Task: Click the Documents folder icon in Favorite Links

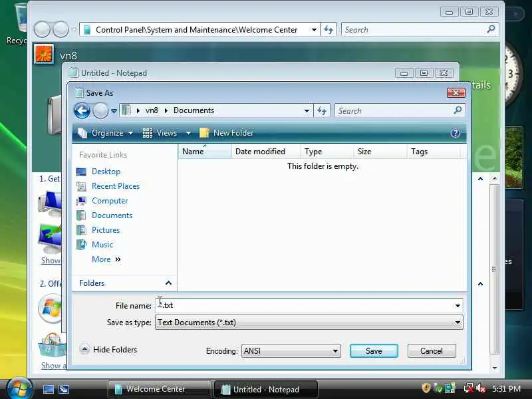Action: (x=81, y=215)
